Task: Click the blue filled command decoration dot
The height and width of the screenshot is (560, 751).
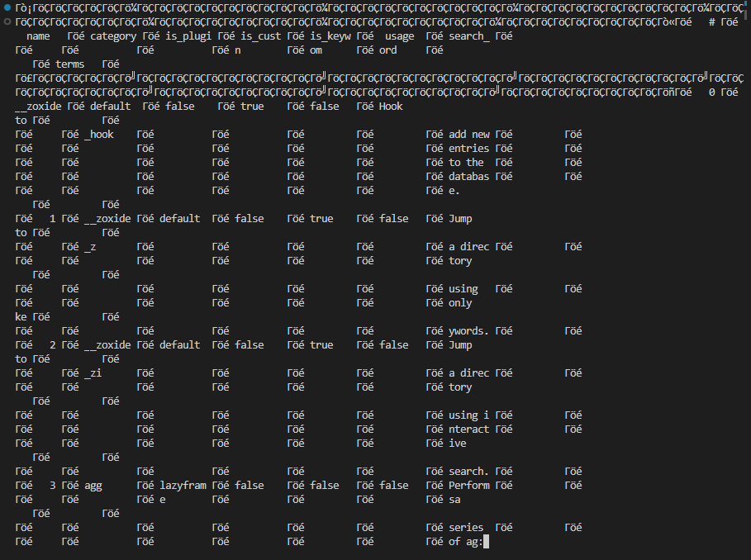Action: [7, 7]
